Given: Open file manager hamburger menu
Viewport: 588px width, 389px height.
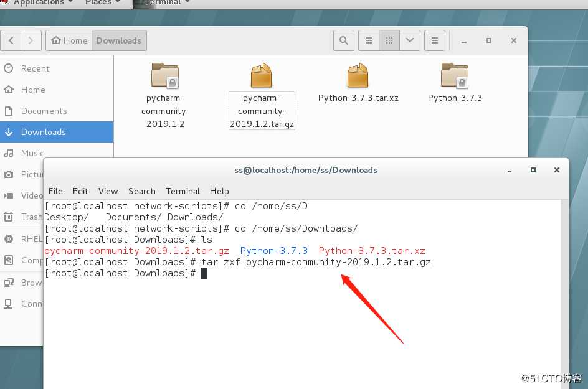Looking at the screenshot, I should coord(435,40).
